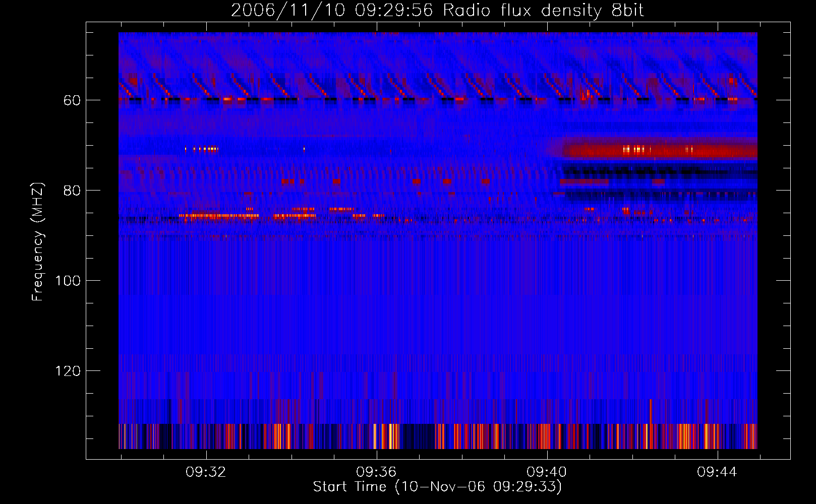Click the plot title "2006/11/10 09:29:56 Radio flux density 8bit"
The width and height of the screenshot is (816, 504).
[x=437, y=10]
